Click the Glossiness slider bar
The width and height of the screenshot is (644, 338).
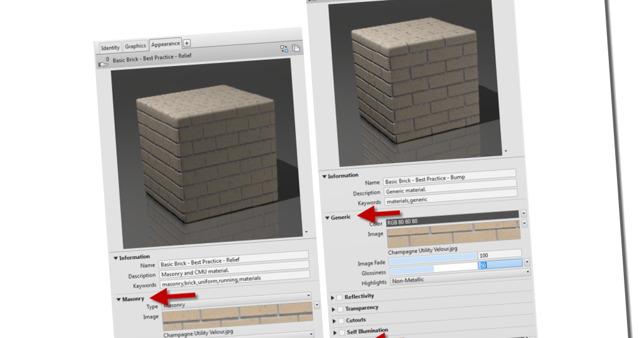(x=434, y=268)
